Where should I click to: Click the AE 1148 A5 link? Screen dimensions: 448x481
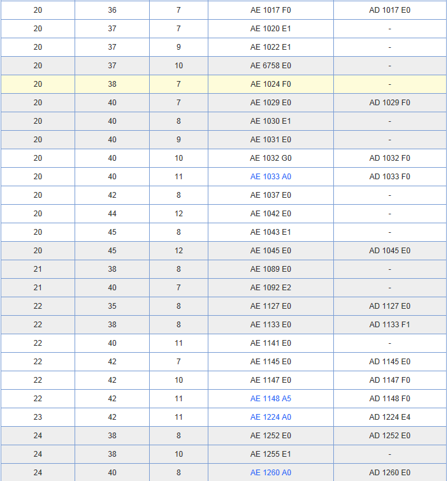(x=270, y=399)
